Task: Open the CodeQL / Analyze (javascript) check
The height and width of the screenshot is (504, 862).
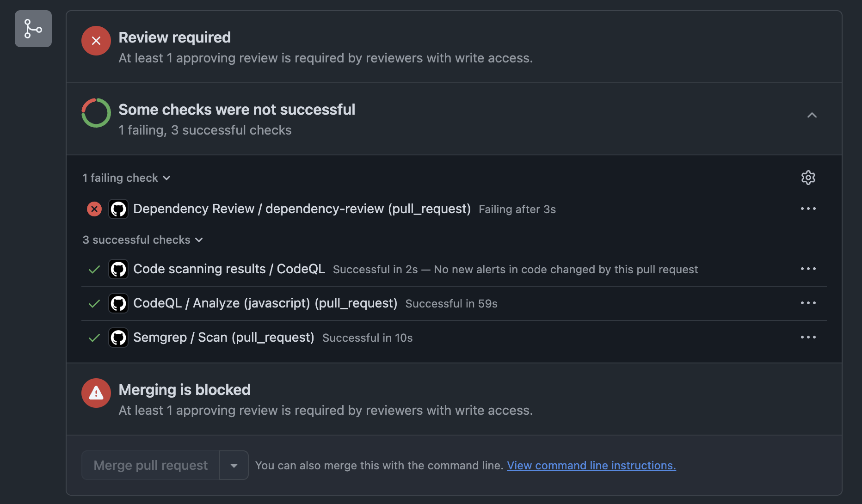Action: click(265, 303)
